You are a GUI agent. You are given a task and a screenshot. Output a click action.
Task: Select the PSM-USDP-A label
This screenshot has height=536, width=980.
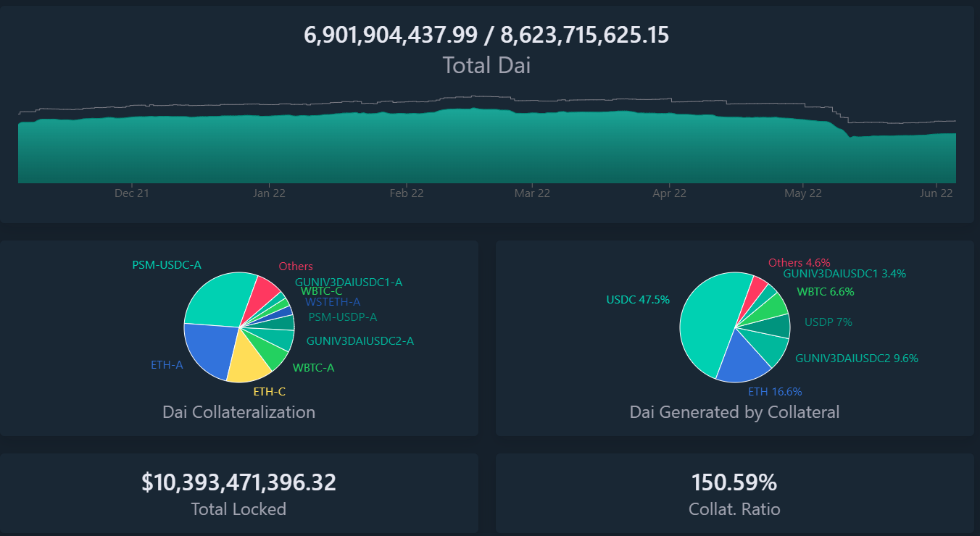coord(343,317)
